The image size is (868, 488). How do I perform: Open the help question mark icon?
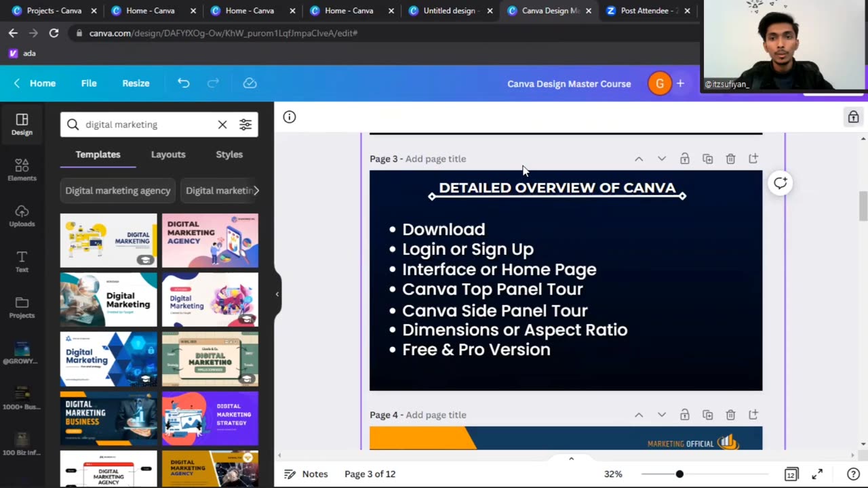[853, 474]
